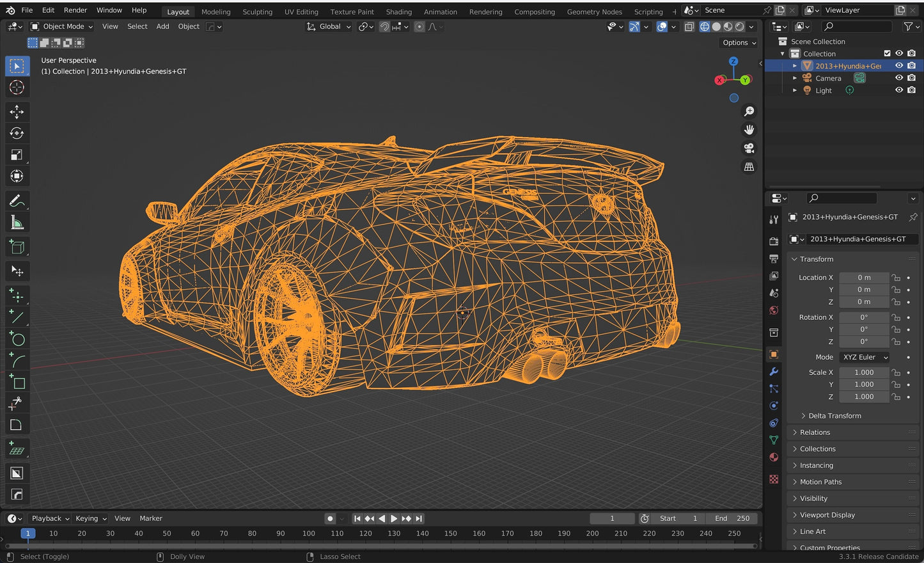Image resolution: width=924 pixels, height=563 pixels.
Task: Open the Render menu
Action: tap(75, 10)
